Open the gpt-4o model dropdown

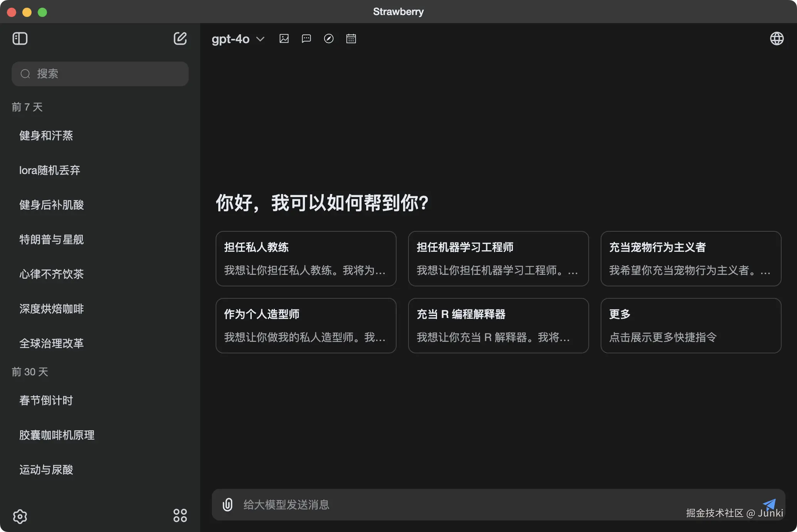click(x=238, y=39)
